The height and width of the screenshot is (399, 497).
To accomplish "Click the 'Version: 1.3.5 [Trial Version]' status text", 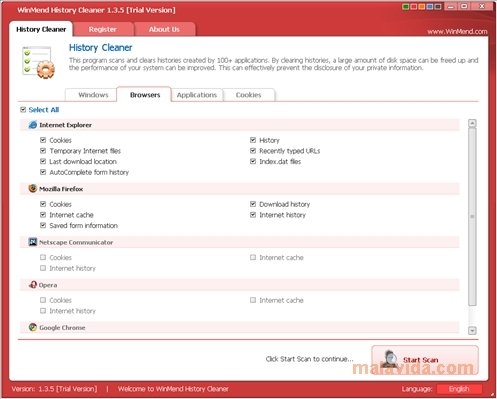I will (x=54, y=389).
